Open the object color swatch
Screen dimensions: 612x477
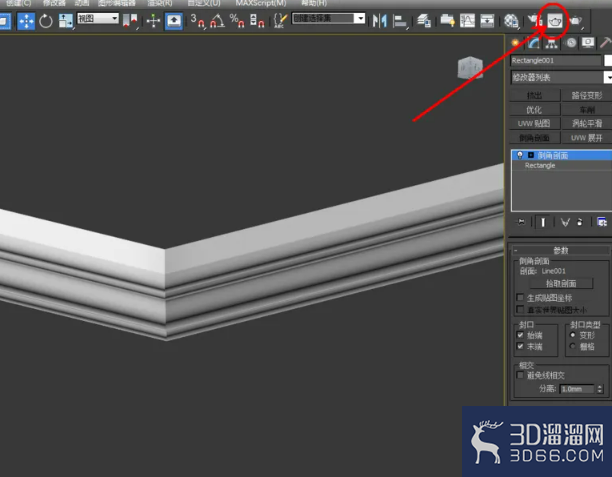608,61
